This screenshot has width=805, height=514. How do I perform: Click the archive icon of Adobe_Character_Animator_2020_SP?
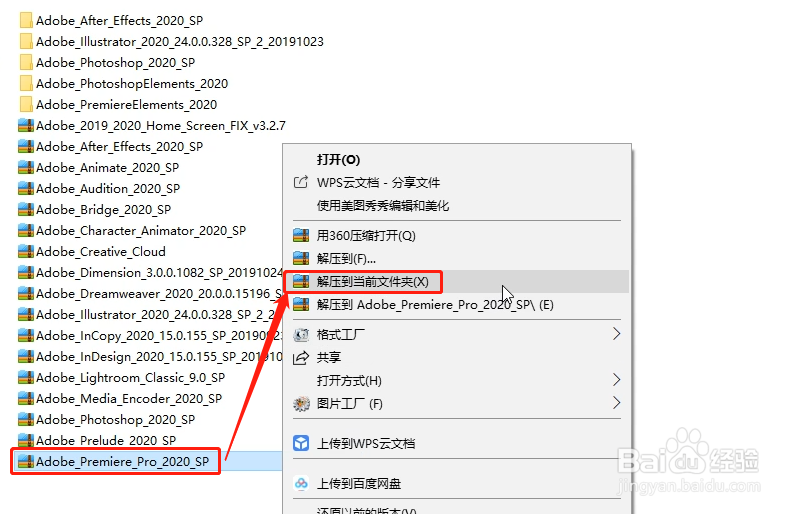pos(26,231)
